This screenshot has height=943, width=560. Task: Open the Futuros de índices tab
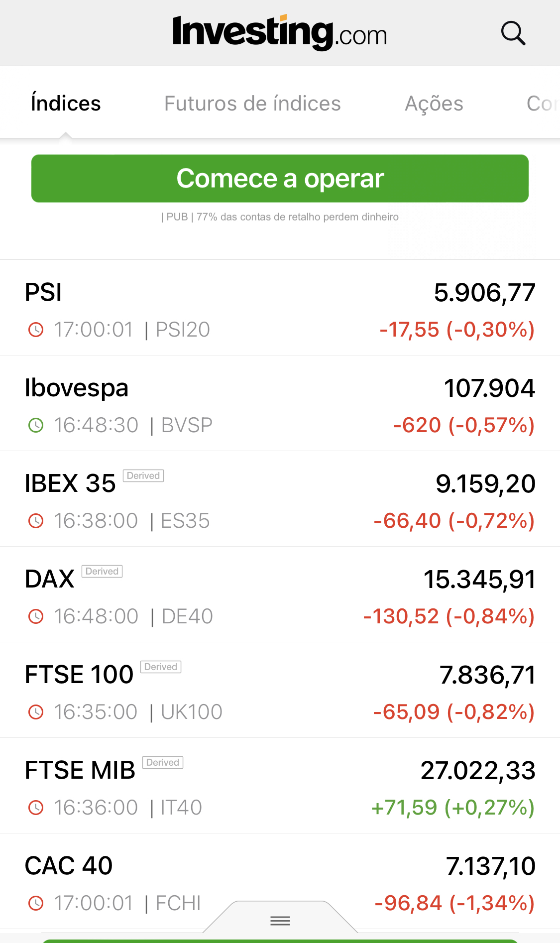[x=252, y=104]
